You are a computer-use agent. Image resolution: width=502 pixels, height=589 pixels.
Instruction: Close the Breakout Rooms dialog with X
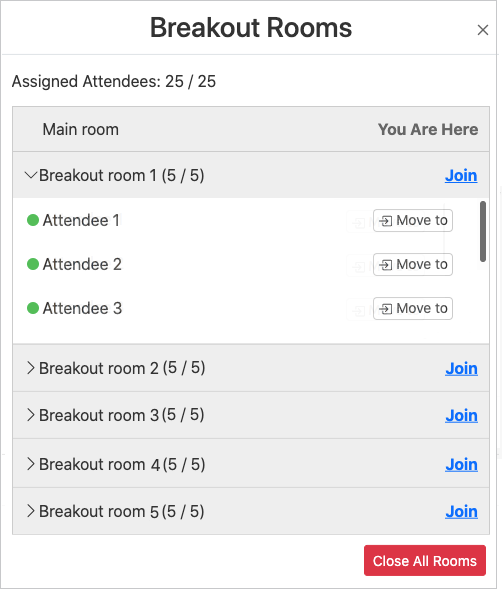[482, 30]
